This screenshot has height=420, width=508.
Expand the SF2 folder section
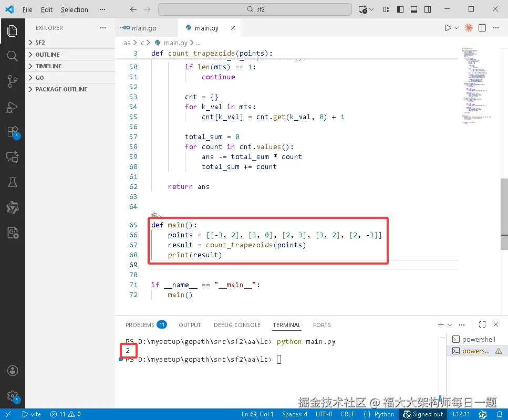tap(70, 43)
